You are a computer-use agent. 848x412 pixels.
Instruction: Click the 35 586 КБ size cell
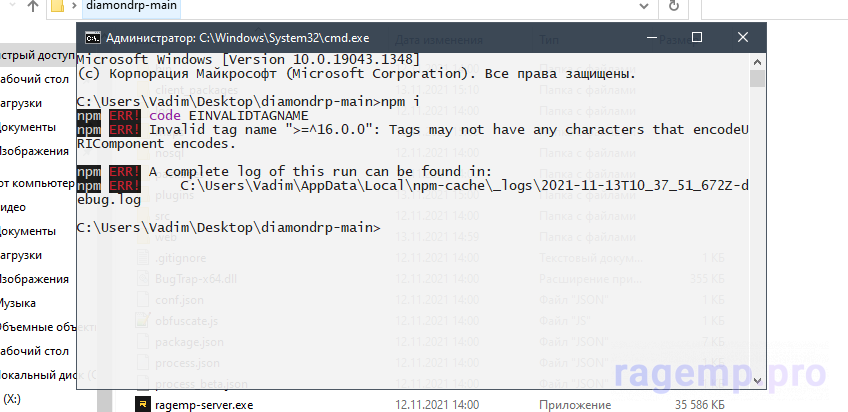(699, 404)
